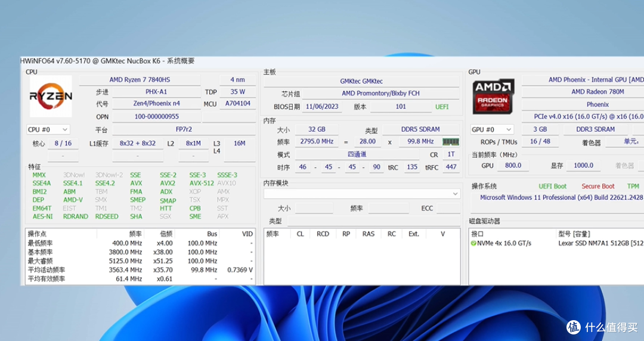Click the Zen4/Phoenix n4 codename

156,104
